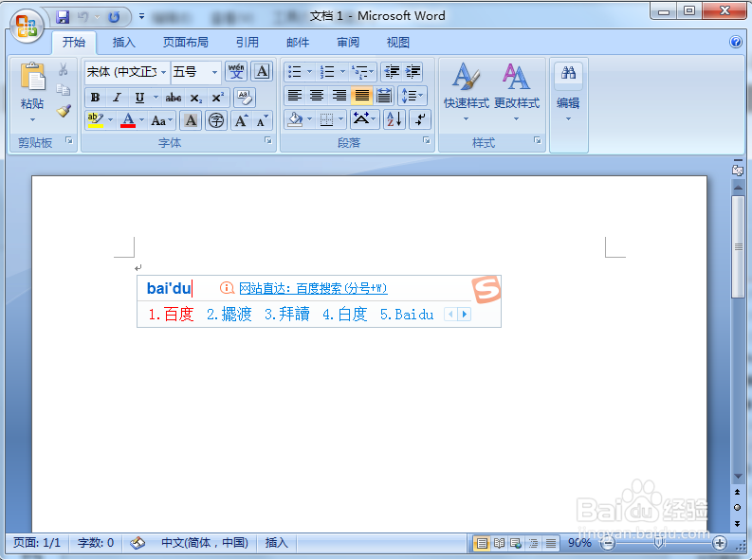
Task: Toggle Italic formatting
Action: coord(117,98)
